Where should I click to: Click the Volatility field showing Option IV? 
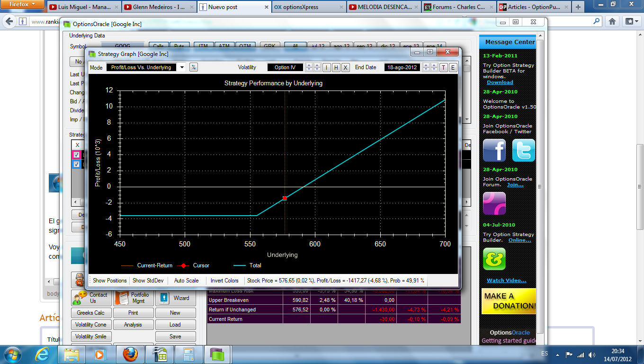pos(285,67)
